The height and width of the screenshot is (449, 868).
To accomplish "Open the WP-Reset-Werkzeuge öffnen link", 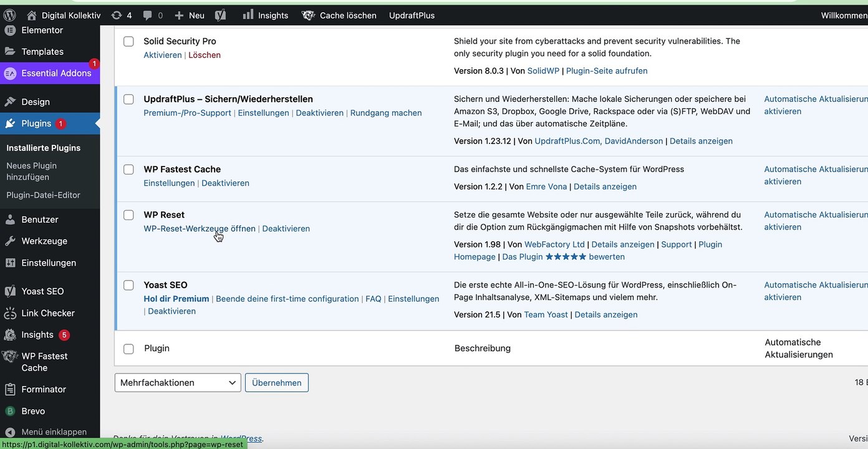I will [200, 229].
